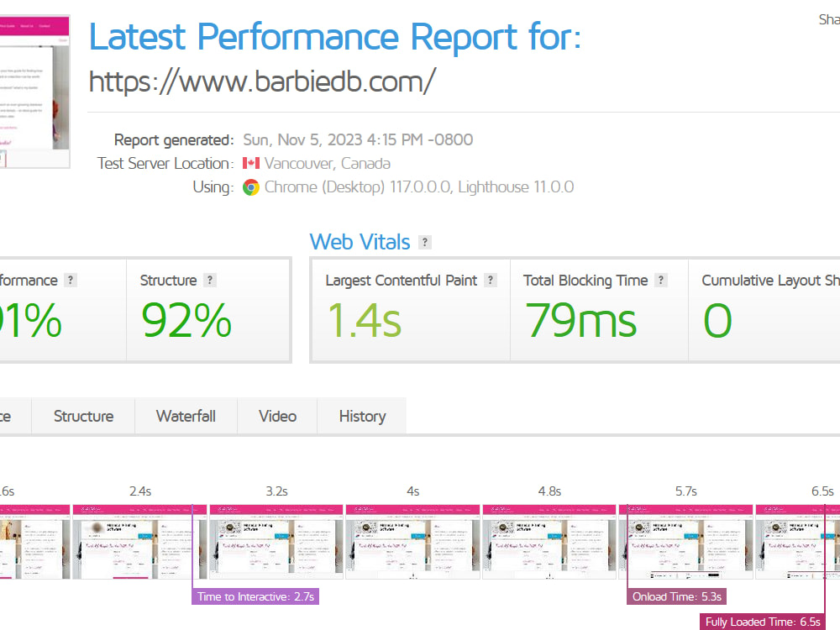Click the 79ms blocking time value
840x630 pixels.
pos(580,320)
